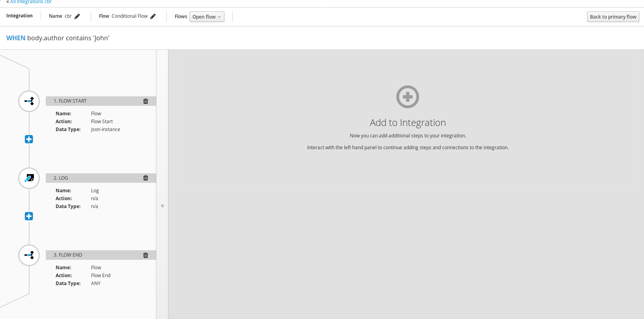Select the Flow End step icon
Screen dimensions: 644x319
[x=29, y=255]
